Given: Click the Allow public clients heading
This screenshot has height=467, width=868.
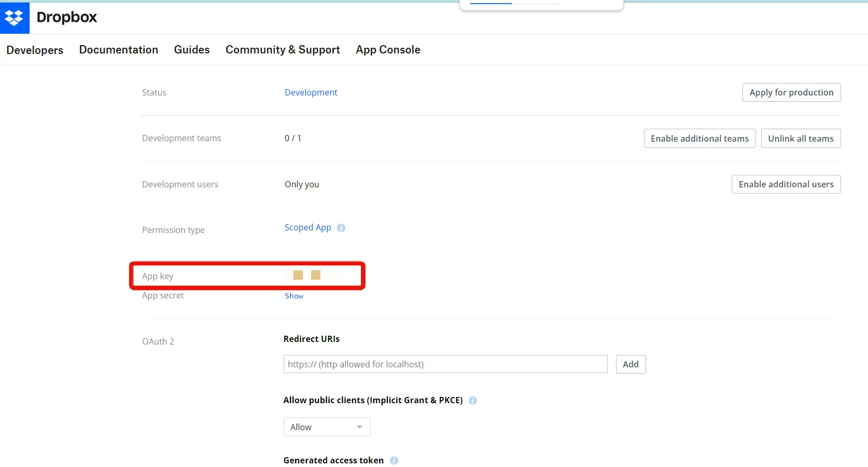Looking at the screenshot, I should pos(373,400).
